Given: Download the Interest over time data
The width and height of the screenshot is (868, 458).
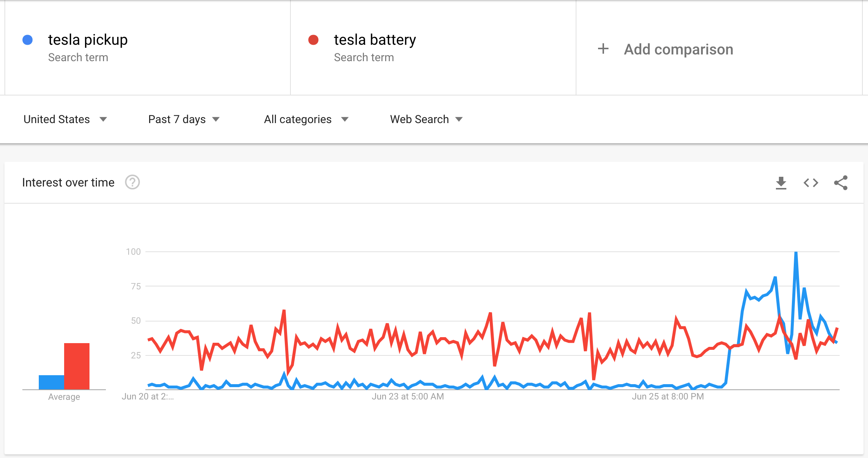Looking at the screenshot, I should pos(781,183).
